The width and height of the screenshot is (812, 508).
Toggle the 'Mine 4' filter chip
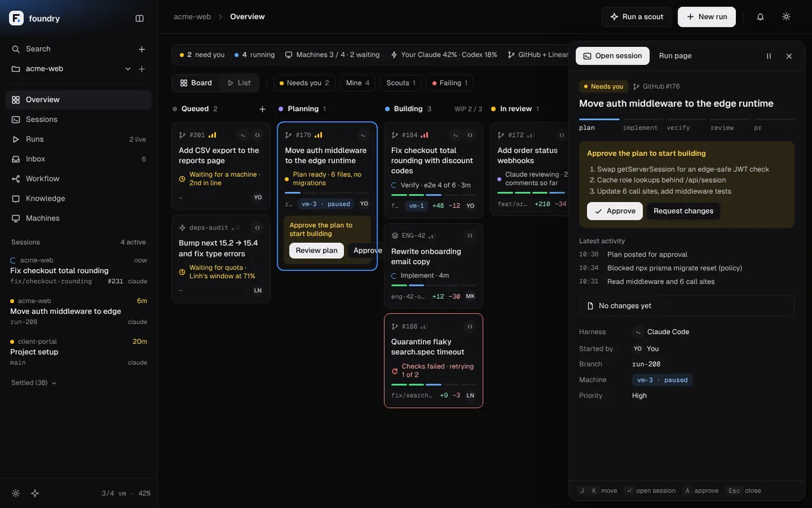click(358, 83)
